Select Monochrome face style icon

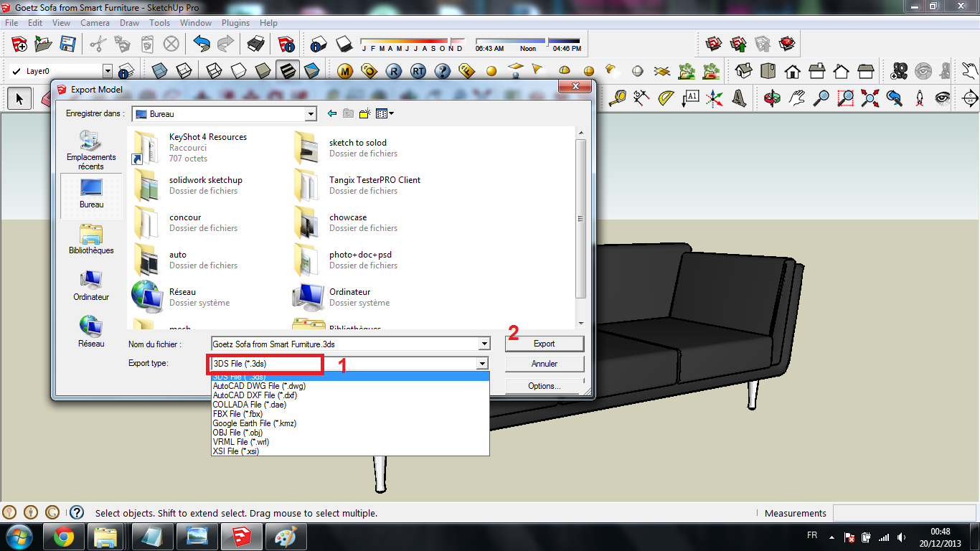coord(311,71)
